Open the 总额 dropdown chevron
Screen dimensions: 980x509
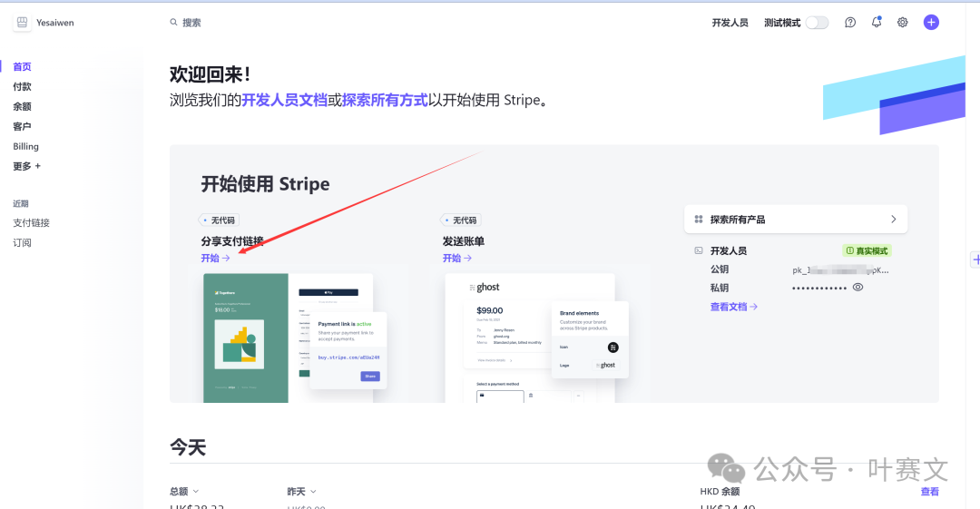pyautogui.click(x=195, y=492)
